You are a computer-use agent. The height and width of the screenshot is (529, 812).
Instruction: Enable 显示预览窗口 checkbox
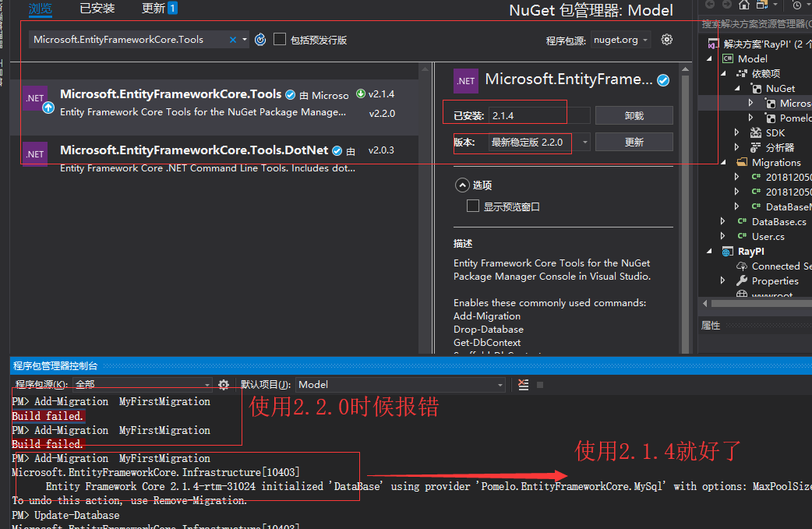coord(473,206)
